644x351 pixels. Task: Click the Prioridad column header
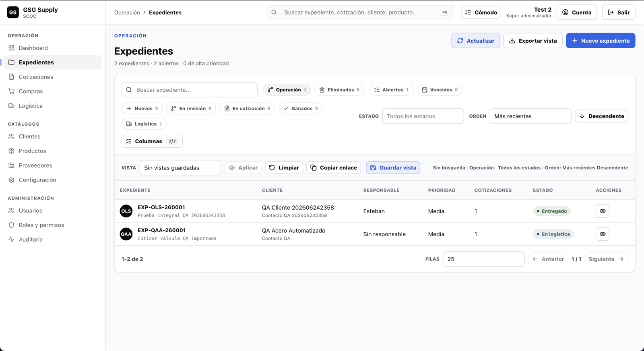pos(442,190)
